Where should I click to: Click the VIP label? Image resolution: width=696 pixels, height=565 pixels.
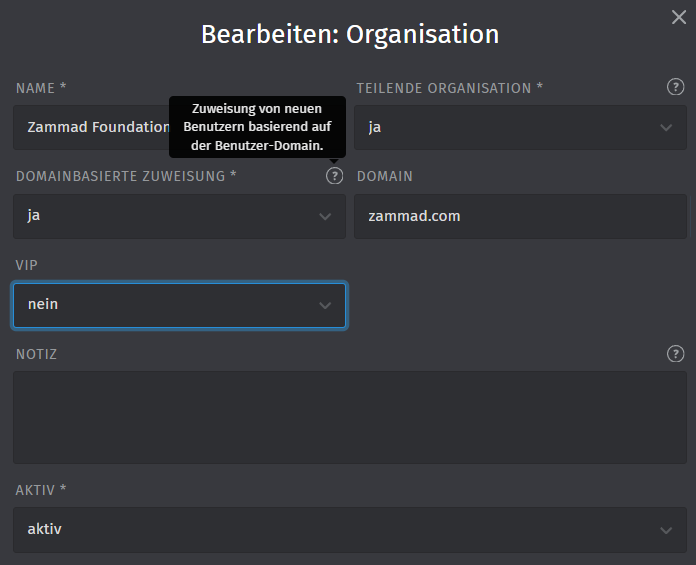(x=27, y=265)
